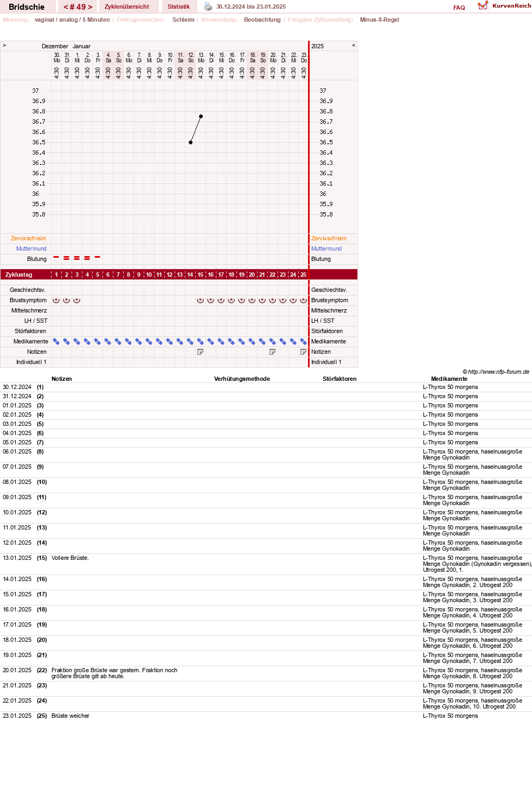Click the temperature point at 36.8 on 13 January

tap(201, 116)
